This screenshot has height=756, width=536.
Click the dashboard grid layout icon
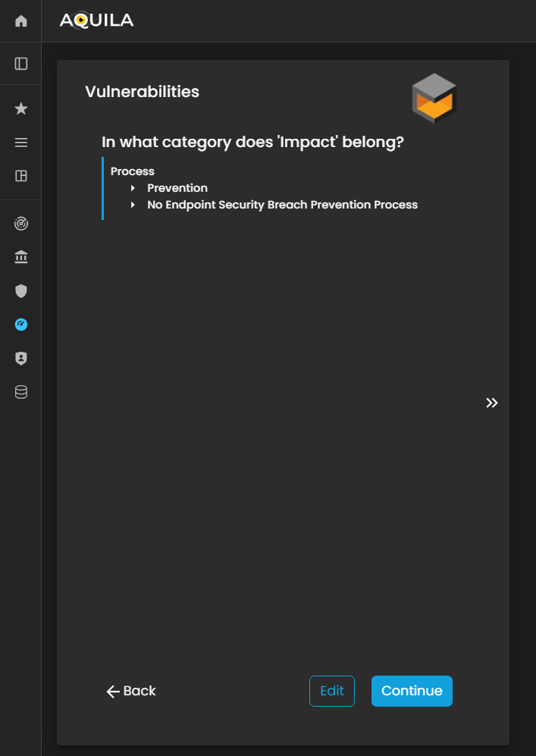pyautogui.click(x=21, y=176)
